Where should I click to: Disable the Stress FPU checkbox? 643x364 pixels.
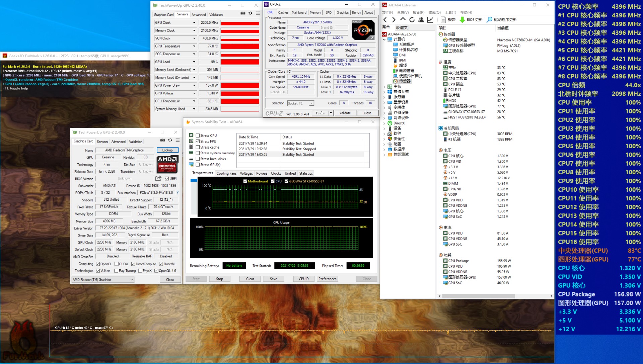coord(198,141)
